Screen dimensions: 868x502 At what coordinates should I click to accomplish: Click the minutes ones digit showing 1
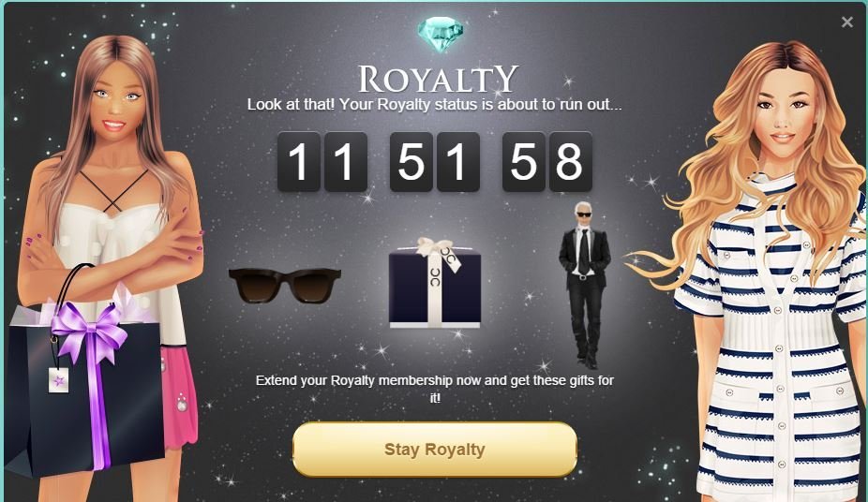coord(457,161)
